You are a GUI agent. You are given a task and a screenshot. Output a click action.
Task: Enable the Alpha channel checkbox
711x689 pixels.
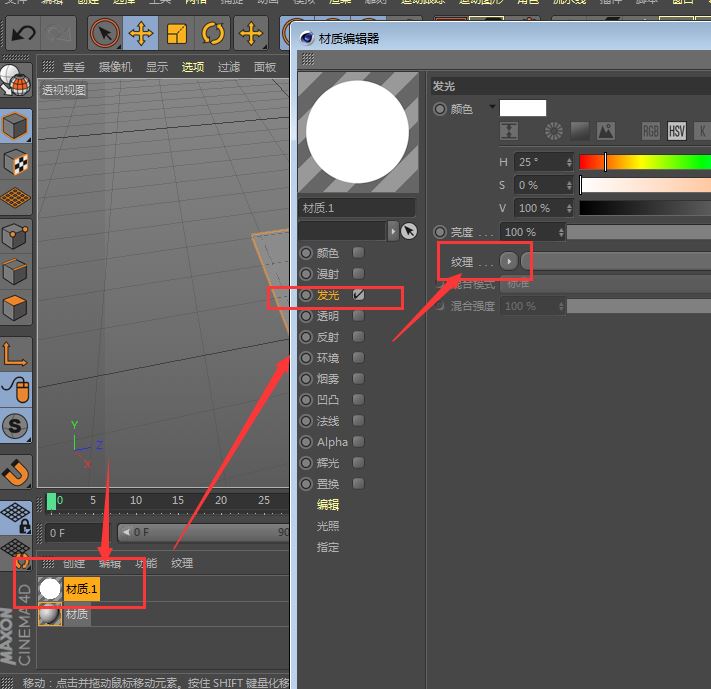click(x=358, y=442)
